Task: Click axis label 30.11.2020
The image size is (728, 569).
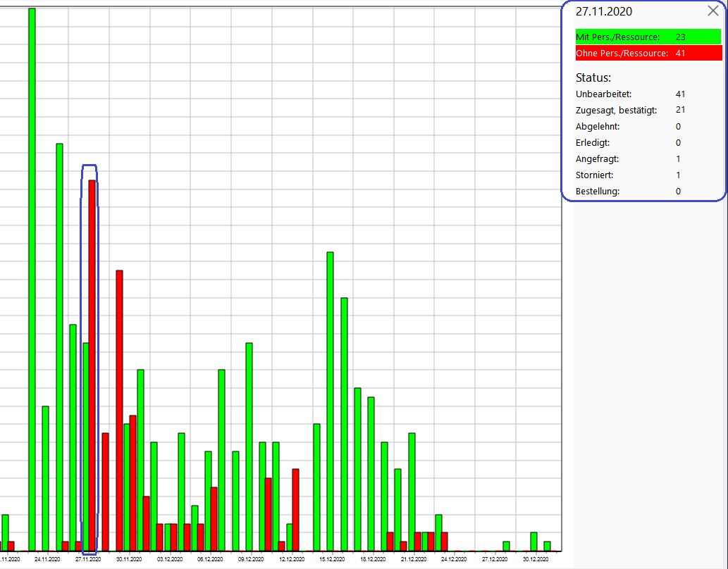Action: click(x=128, y=559)
